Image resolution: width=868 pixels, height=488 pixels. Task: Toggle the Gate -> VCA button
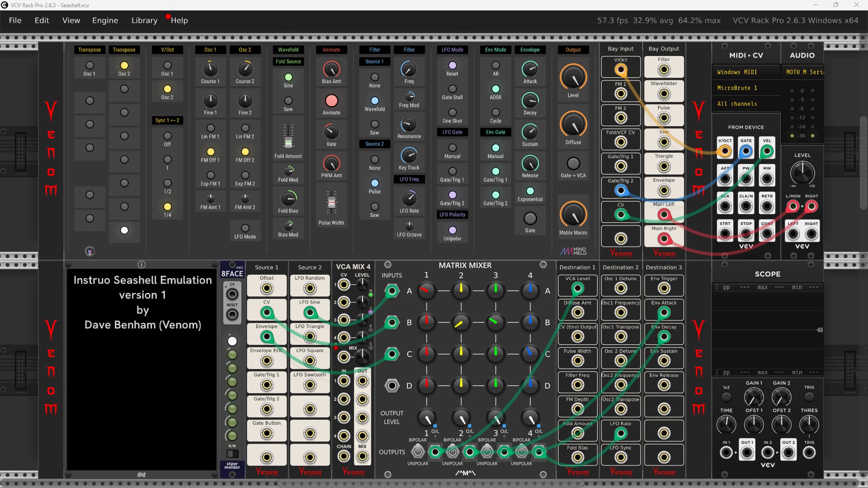point(573,164)
